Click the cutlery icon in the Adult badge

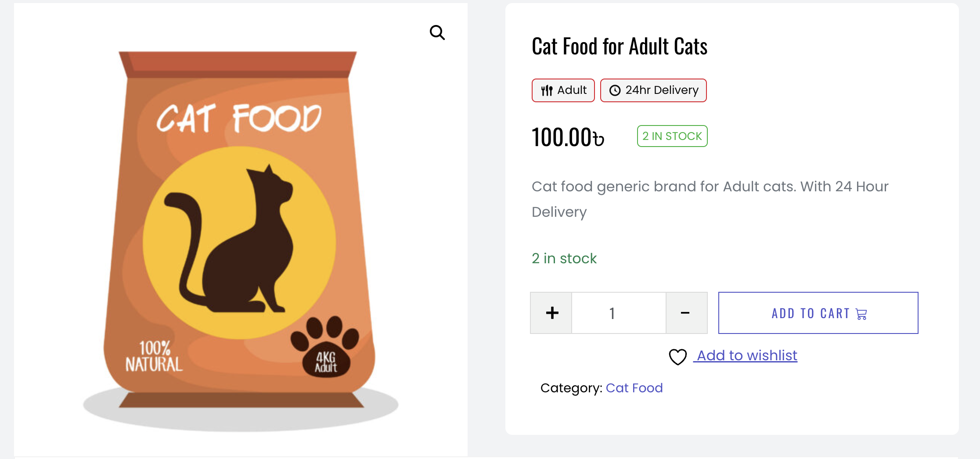coord(546,90)
